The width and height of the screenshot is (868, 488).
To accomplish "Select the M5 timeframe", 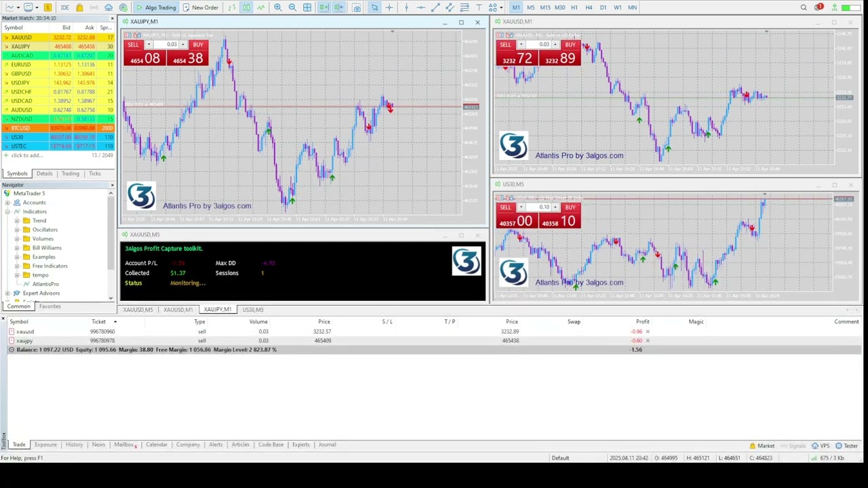I will [x=530, y=7].
